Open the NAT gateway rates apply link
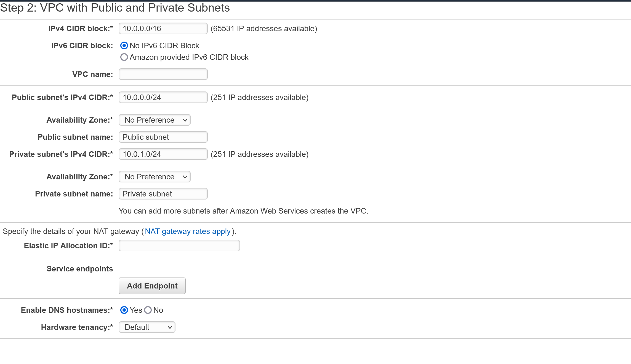Screen dimensions: 631x364 (x=188, y=231)
